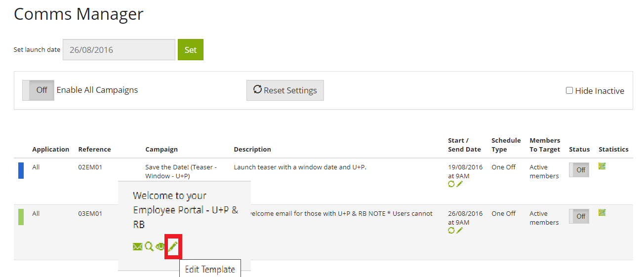The image size is (644, 277).
Task: Click the Edit Template pencil icon
Action: [173, 246]
